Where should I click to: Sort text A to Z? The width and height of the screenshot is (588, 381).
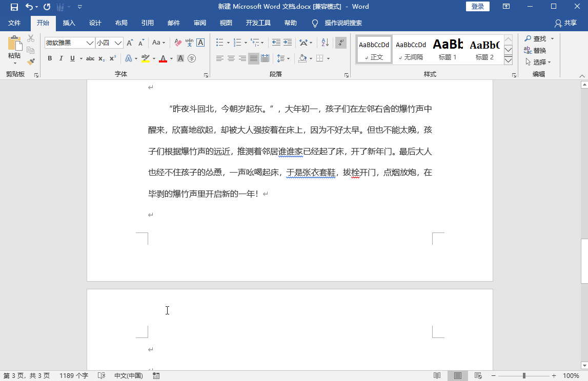click(325, 43)
